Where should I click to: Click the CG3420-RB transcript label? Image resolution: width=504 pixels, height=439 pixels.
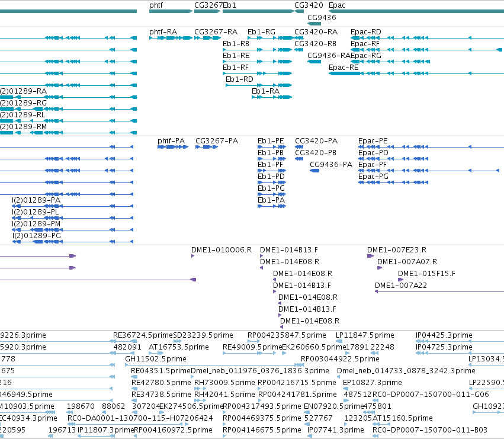(315, 44)
